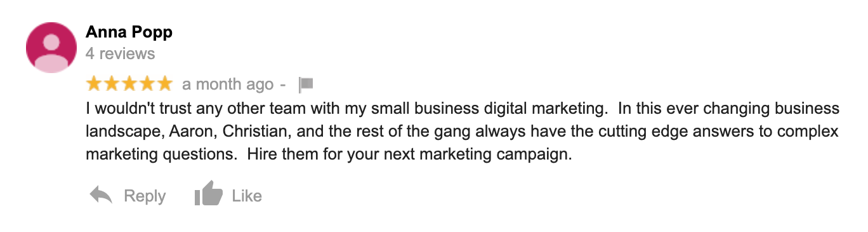
Task: Click the 'a month ago' timestamp
Action: [x=228, y=84]
